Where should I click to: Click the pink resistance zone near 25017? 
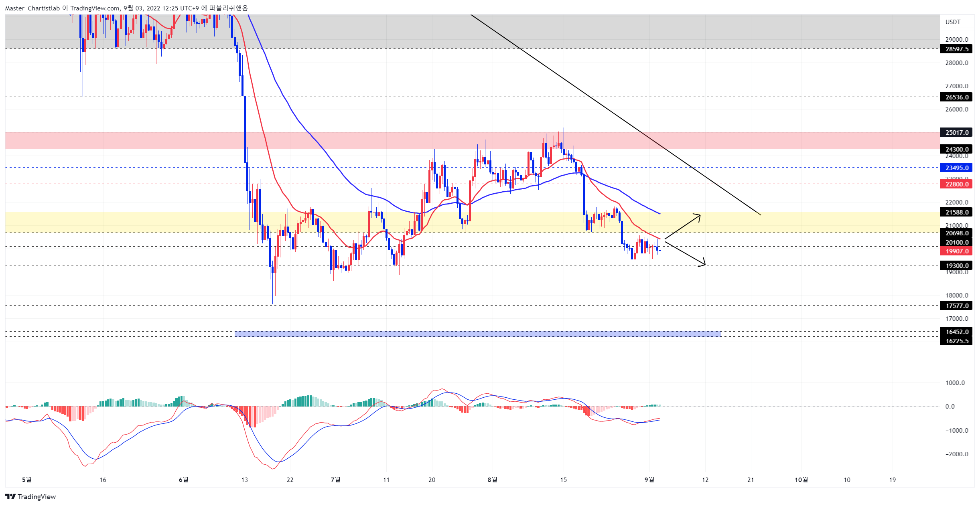click(473, 140)
